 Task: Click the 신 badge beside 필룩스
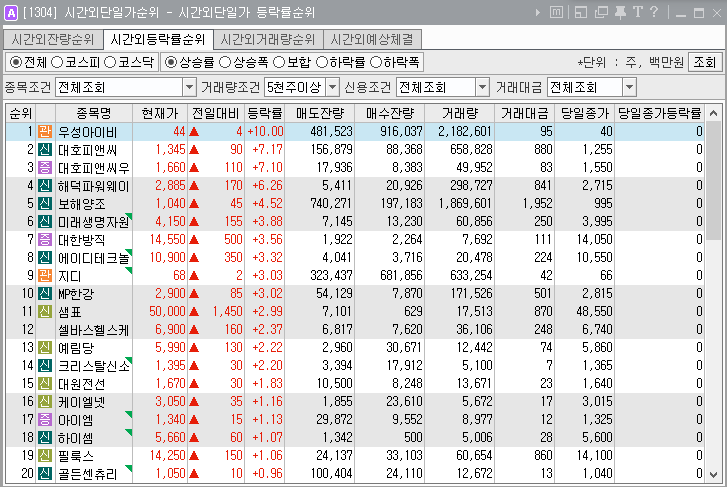coord(45,455)
